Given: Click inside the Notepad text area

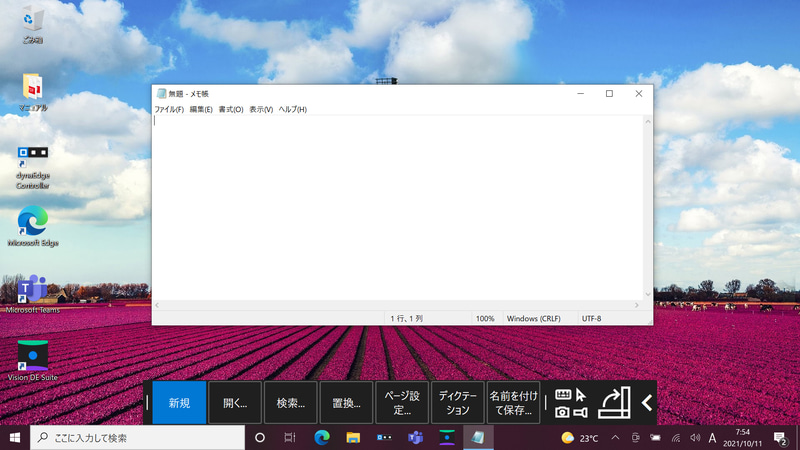Looking at the screenshot, I should pos(397,208).
